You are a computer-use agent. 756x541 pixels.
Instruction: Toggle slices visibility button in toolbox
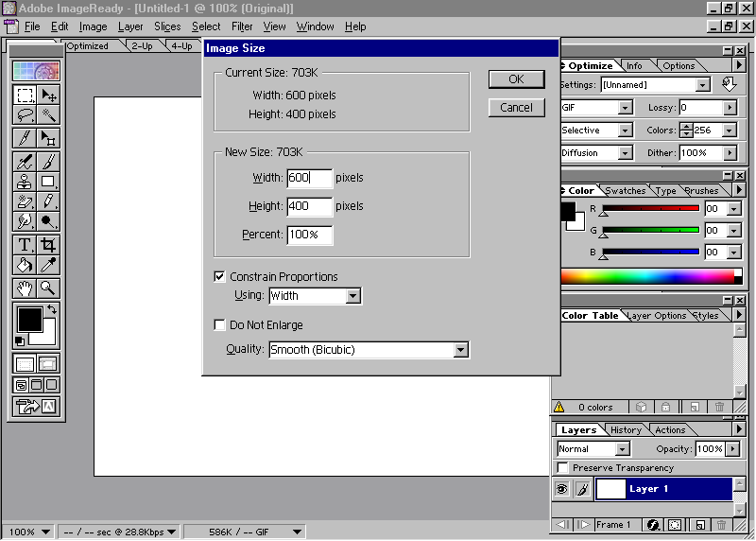click(x=48, y=364)
